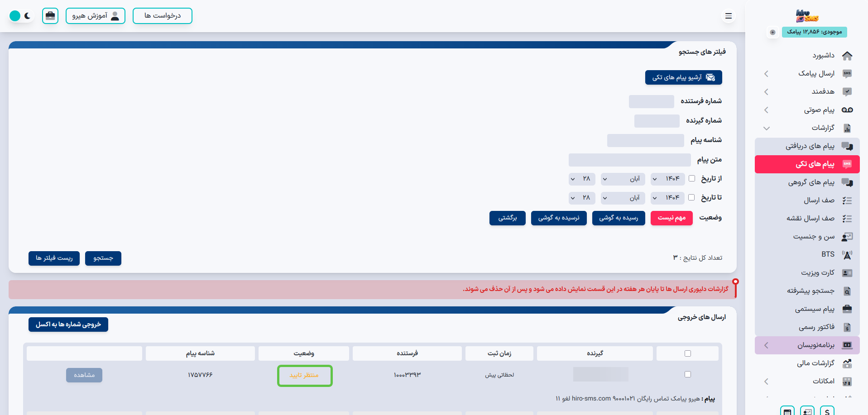The width and height of the screenshot is (868, 415).
Task: Enable the تا تاریخ date checkbox
Action: [x=691, y=197]
